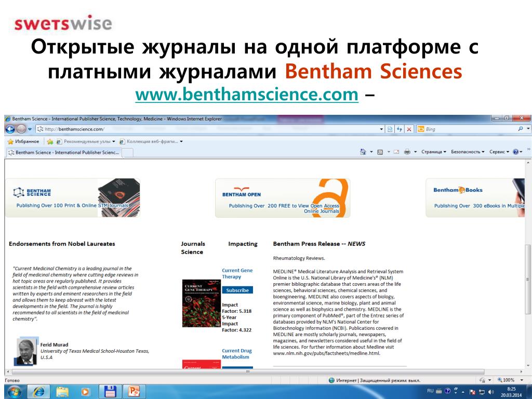Click the Read mail envelope icon
The image size is (532, 399).
396,152
